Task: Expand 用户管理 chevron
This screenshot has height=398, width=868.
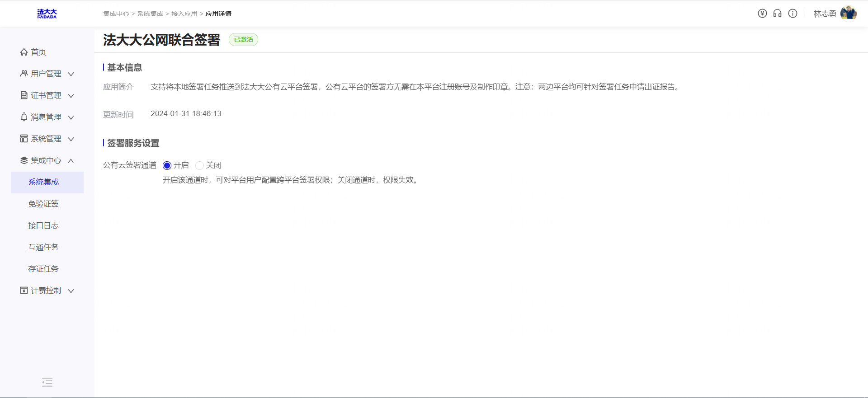Action: (71, 74)
